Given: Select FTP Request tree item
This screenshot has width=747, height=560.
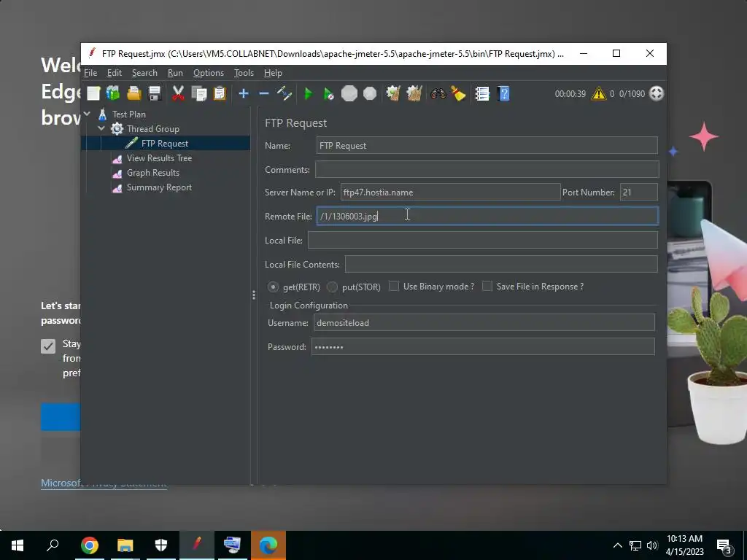Looking at the screenshot, I should [x=165, y=144].
